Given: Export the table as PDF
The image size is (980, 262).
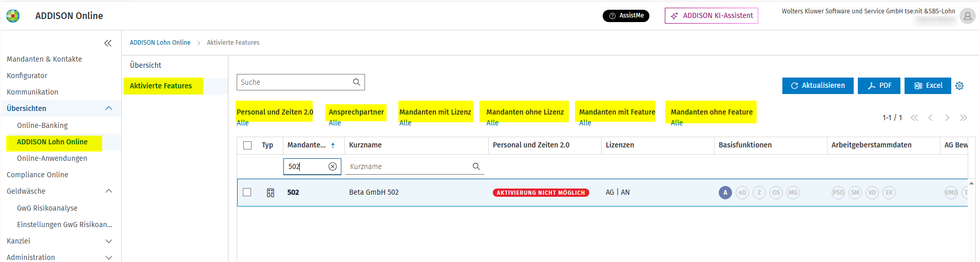Looking at the screenshot, I should (879, 86).
